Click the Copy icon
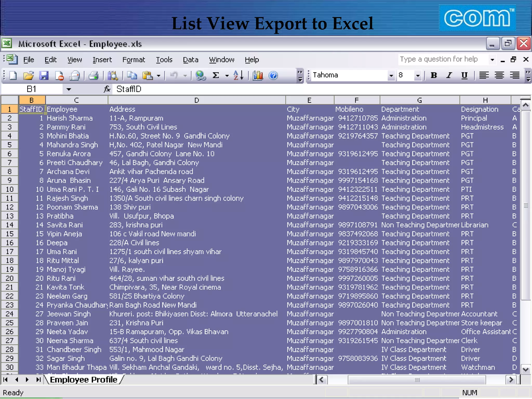532x399 pixels. [132, 76]
